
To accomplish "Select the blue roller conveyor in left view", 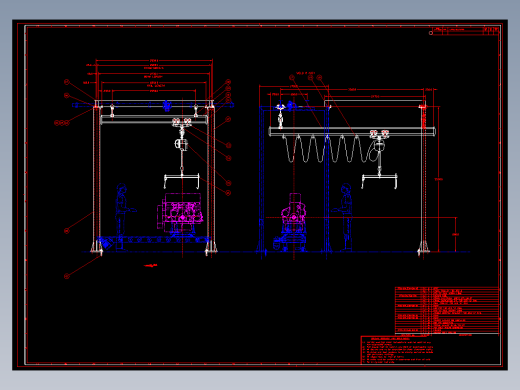I will 154,240.
